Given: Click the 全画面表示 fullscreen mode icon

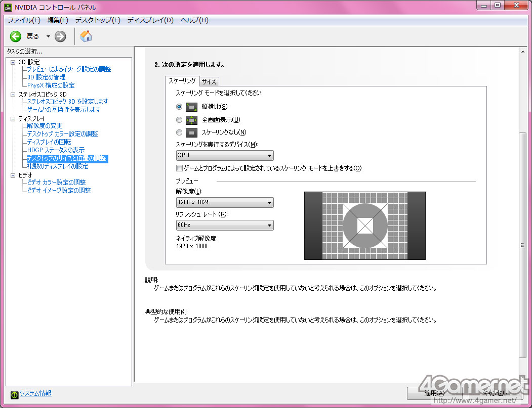Looking at the screenshot, I should point(191,120).
